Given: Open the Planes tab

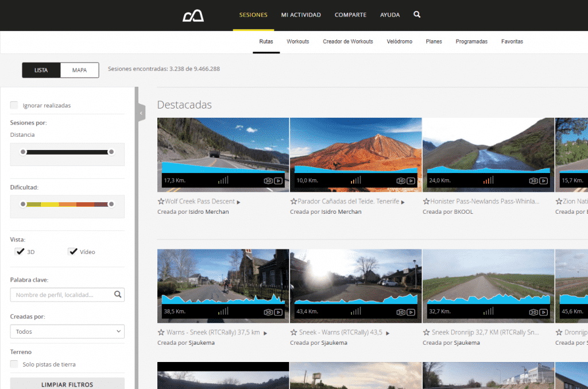Looking at the screenshot, I should [434, 41].
